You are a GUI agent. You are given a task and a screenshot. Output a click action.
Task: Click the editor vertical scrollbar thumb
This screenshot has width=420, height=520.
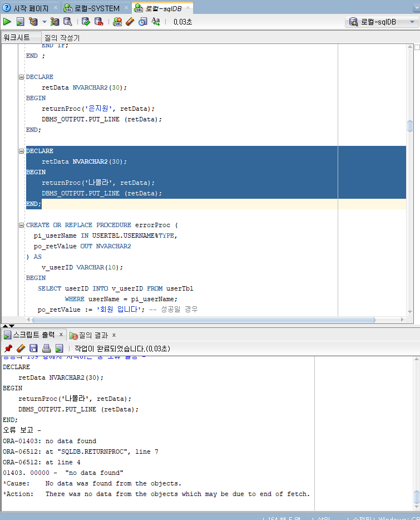pos(410,126)
